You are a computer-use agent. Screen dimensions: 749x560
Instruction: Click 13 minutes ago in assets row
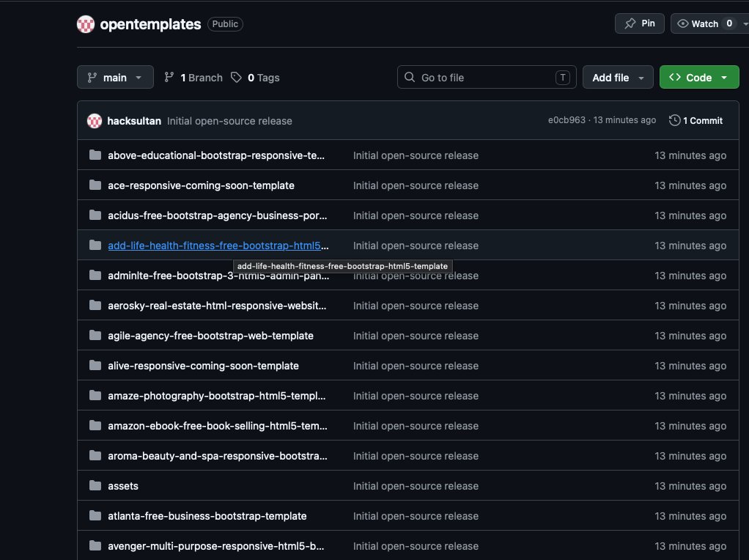690,487
